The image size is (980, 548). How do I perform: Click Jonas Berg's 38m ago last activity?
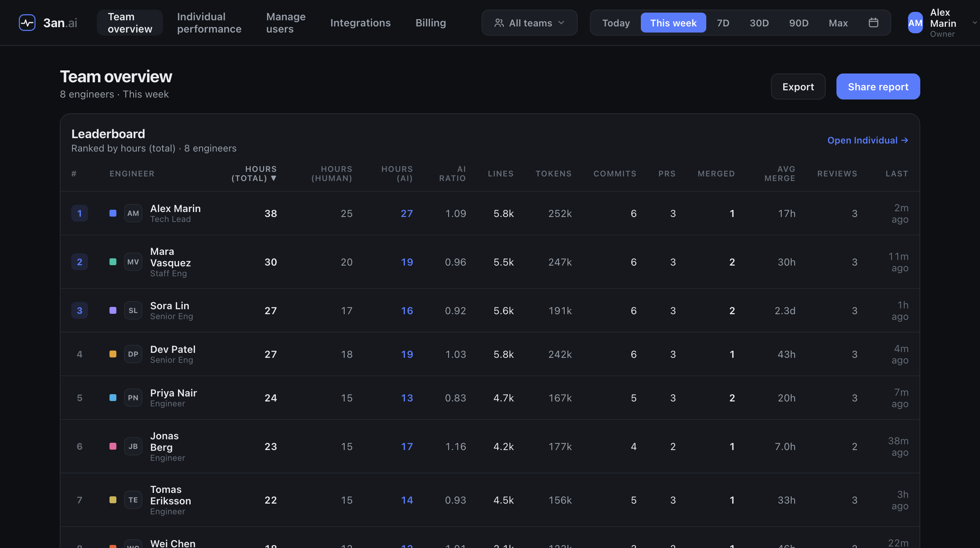pyautogui.click(x=898, y=446)
